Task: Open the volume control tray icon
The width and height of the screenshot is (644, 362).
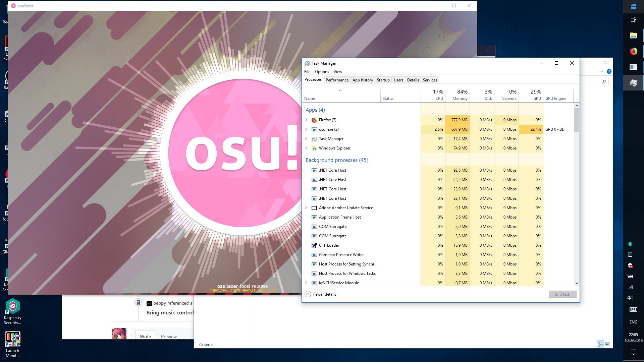Action: (630, 298)
